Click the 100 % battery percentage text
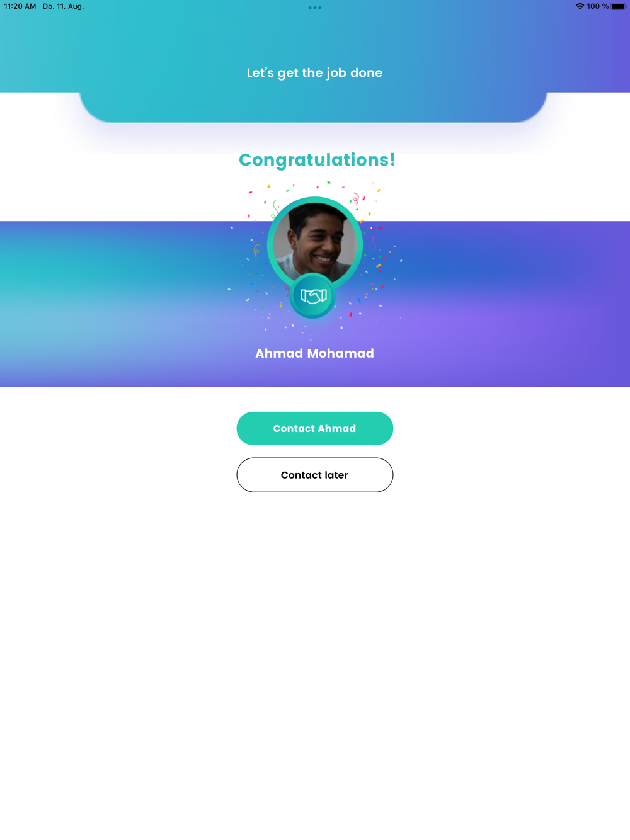Image resolution: width=630 pixels, height=840 pixels. click(x=598, y=6)
